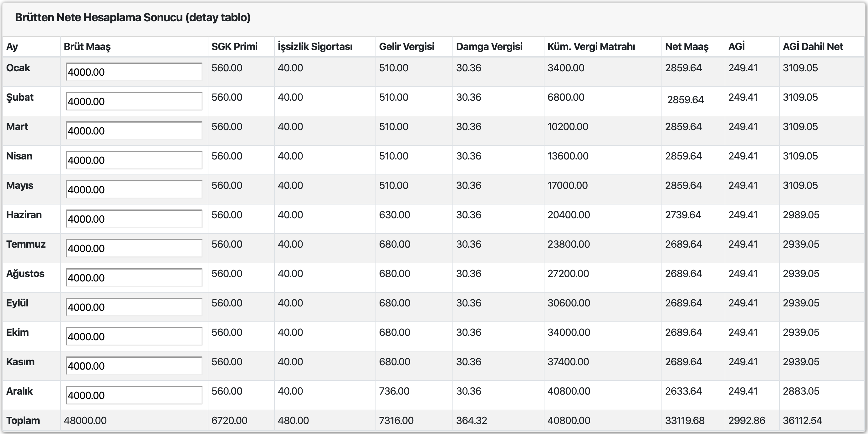Viewport: 868px width, 434px height.
Task: Click the 'Gelir Vergisi' column header
Action: coord(407,47)
